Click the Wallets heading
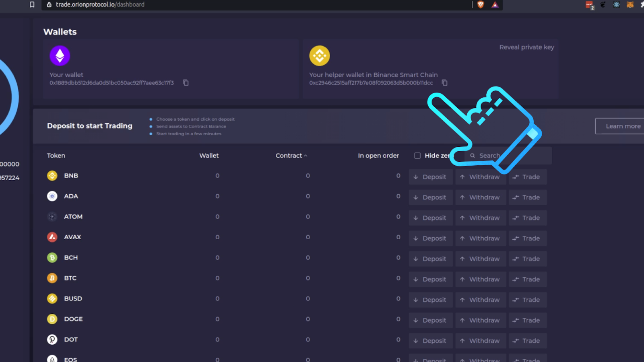This screenshot has width=644, height=362. [x=60, y=32]
